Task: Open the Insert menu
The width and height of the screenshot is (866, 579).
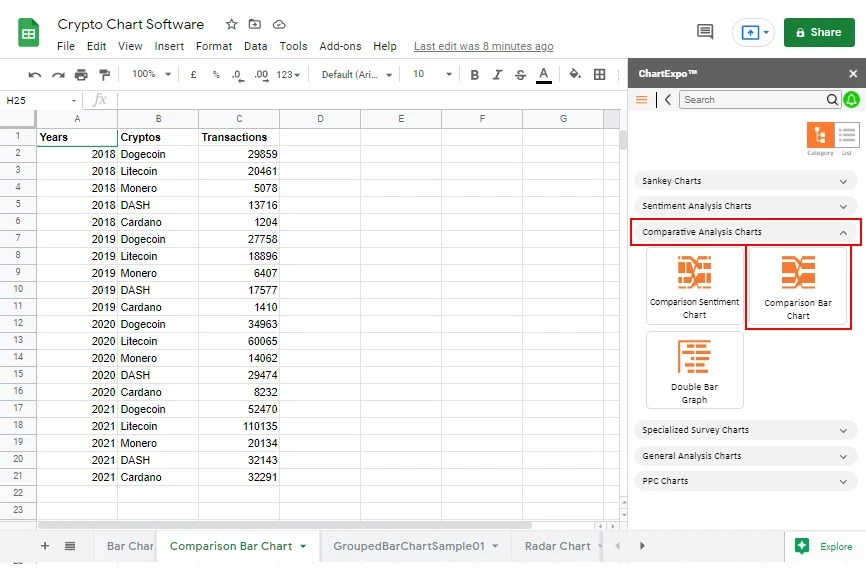Action: pyautogui.click(x=169, y=46)
